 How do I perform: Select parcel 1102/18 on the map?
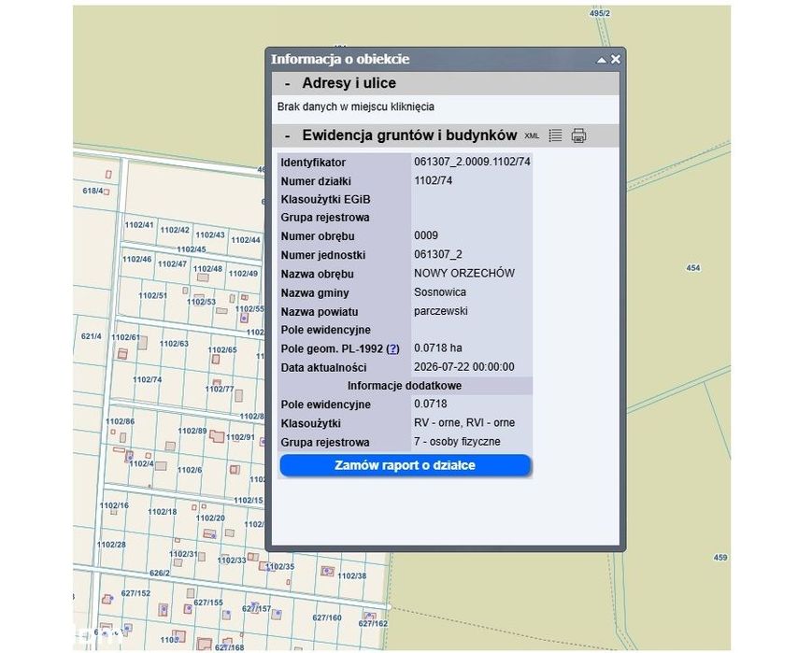(x=162, y=512)
